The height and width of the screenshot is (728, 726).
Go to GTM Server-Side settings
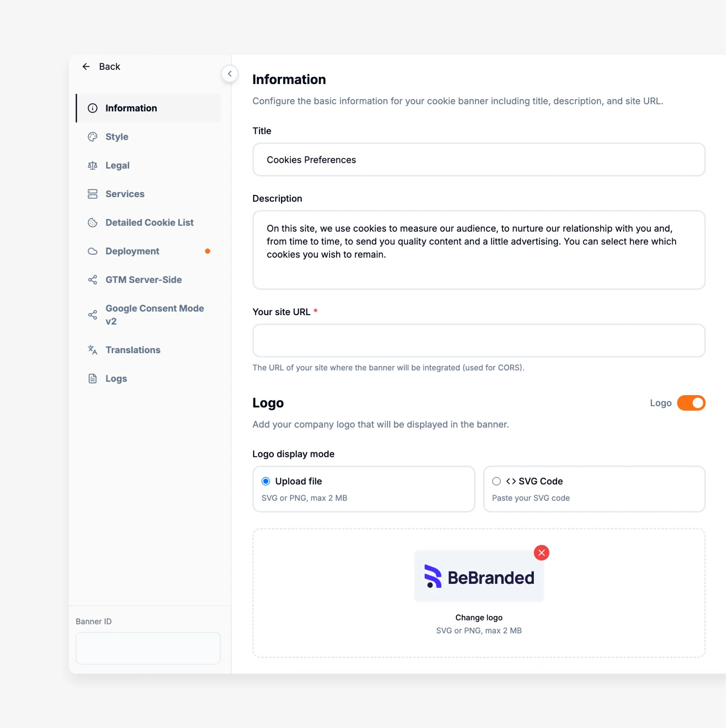coord(148,280)
